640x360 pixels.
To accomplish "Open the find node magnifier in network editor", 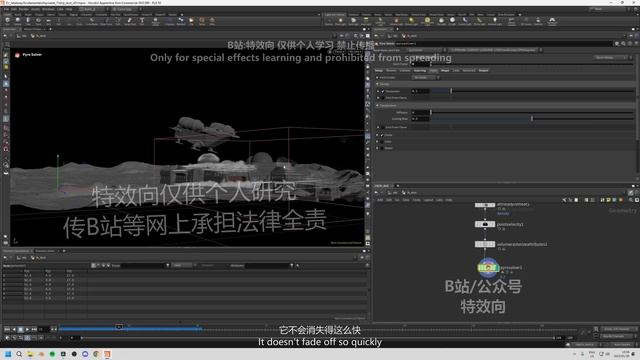I will (x=631, y=200).
